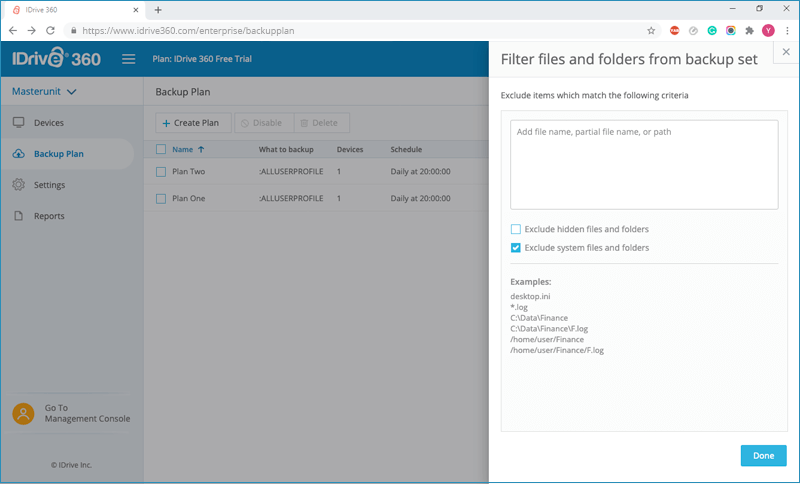This screenshot has height=484, width=800.
Task: Click the Done button
Action: (763, 455)
